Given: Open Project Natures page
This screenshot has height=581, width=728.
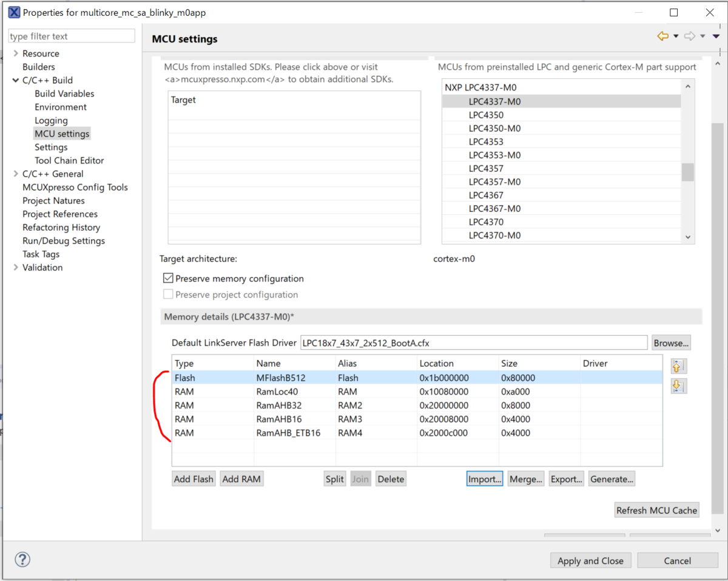Looking at the screenshot, I should point(53,200).
